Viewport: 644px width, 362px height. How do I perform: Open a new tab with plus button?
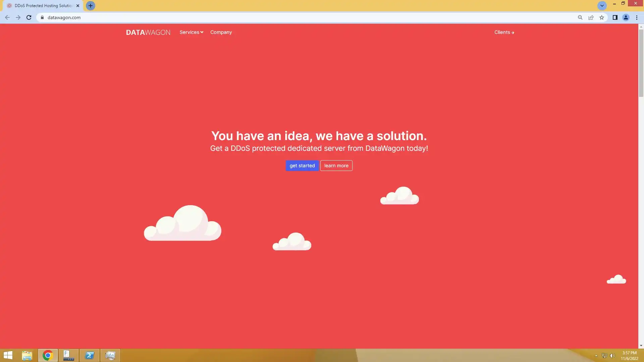coord(91,6)
